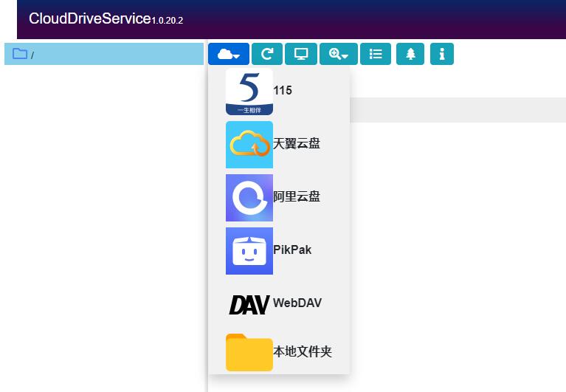Choose the 本地文件夹 menu label
Viewport: 566px width, 392px height.
click(303, 352)
